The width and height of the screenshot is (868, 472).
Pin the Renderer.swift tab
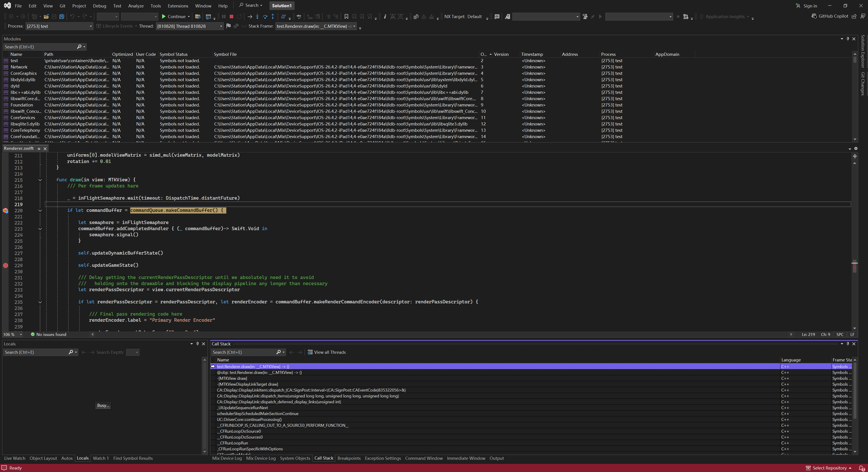(x=39, y=149)
